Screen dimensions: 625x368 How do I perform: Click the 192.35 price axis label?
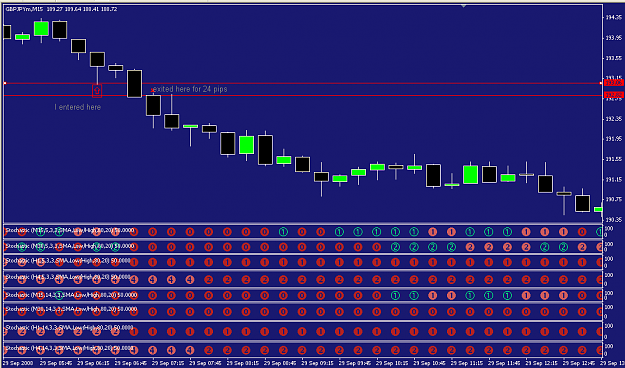click(x=613, y=119)
